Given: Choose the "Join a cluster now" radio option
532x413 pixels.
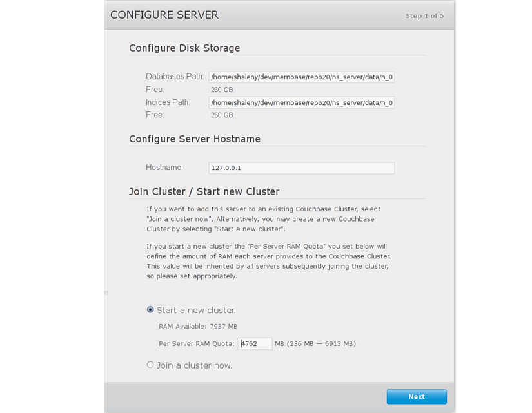Looking at the screenshot, I should pos(150,365).
